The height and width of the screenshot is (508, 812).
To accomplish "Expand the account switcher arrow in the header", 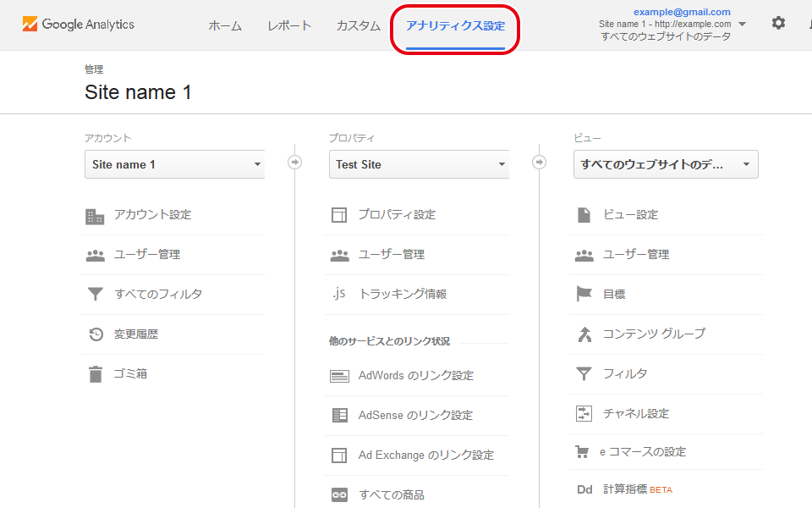I will 742,24.
